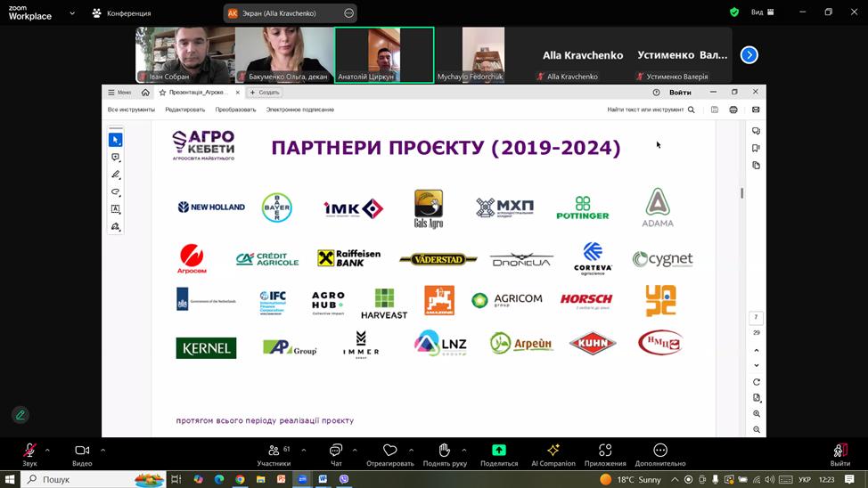Select the highlighter pen tool in Acrobat
Viewport: 868px width, 488px height.
coord(116,175)
